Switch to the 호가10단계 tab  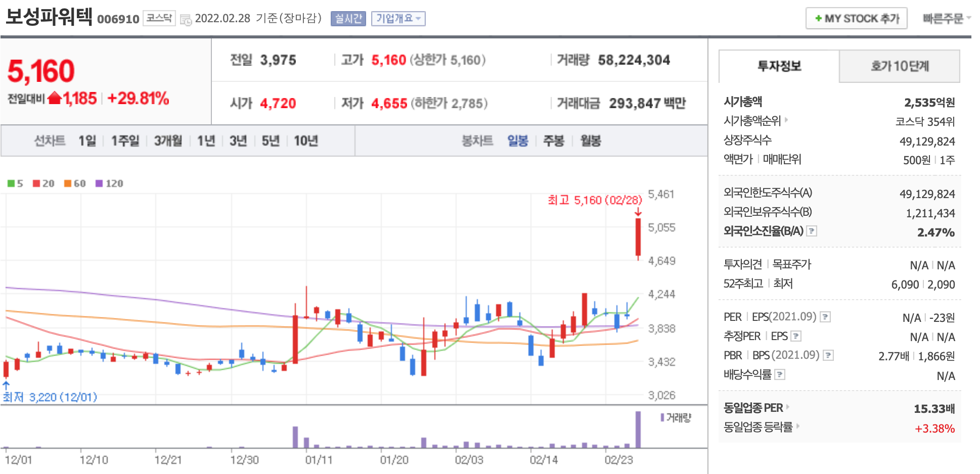click(900, 66)
